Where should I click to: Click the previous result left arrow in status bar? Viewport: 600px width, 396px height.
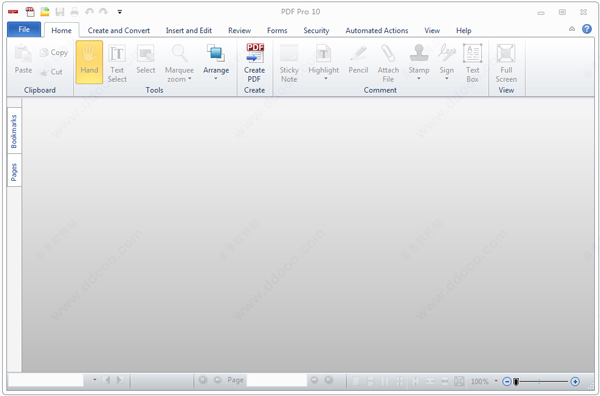click(x=108, y=380)
